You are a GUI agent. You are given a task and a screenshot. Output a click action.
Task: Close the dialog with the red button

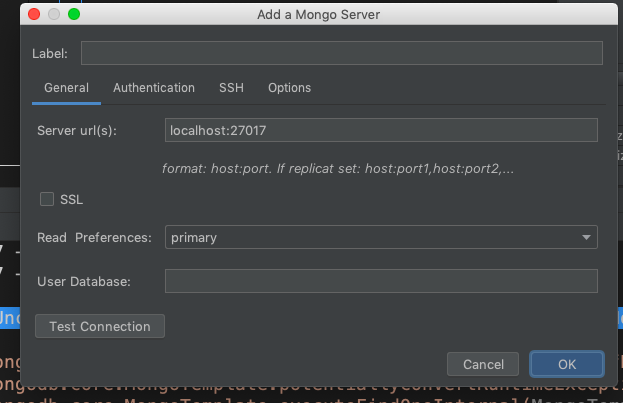coord(34,14)
